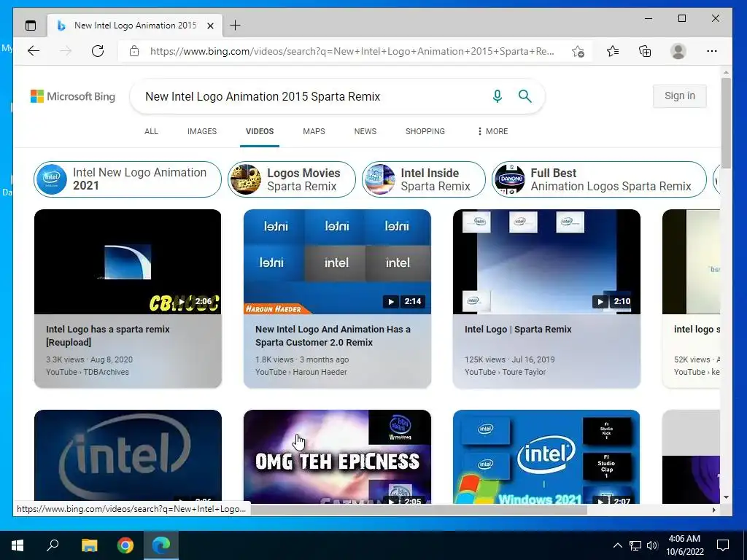
Task: Click the browser Back arrow
Action: (x=34, y=51)
